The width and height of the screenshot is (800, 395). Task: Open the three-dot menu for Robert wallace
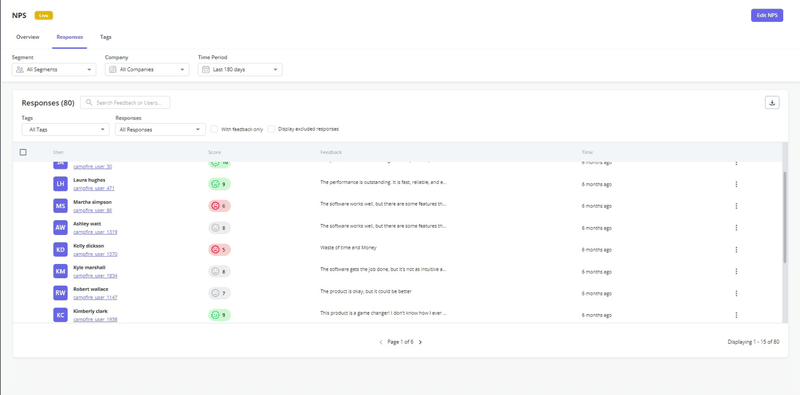pyautogui.click(x=736, y=293)
